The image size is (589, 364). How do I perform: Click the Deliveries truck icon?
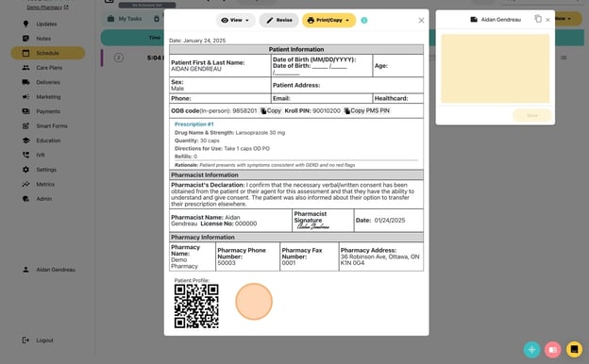click(25, 82)
